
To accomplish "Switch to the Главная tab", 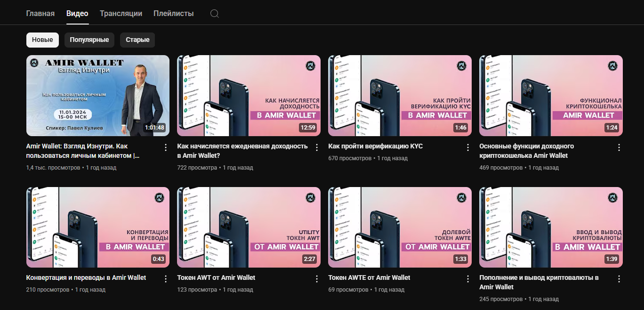I will click(x=40, y=14).
